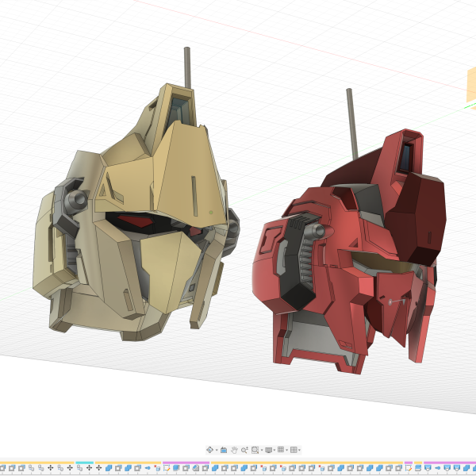Expand the Zoom Window options arrow

(x=262, y=450)
